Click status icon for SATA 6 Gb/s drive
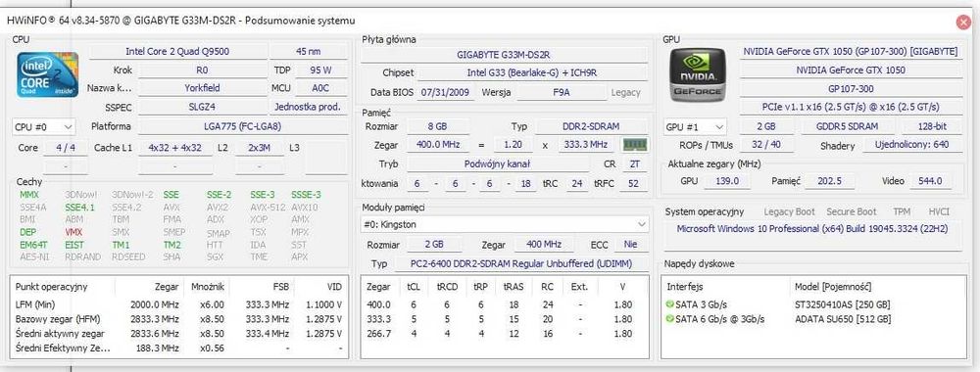The height and width of the screenshot is (372, 980). tap(670, 319)
